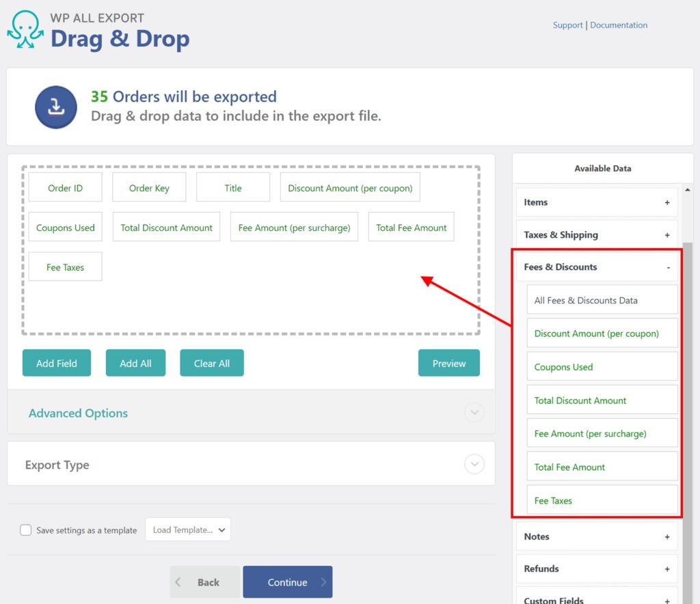The width and height of the screenshot is (700, 604).
Task: Click the blue circular export icon
Action: click(55, 107)
